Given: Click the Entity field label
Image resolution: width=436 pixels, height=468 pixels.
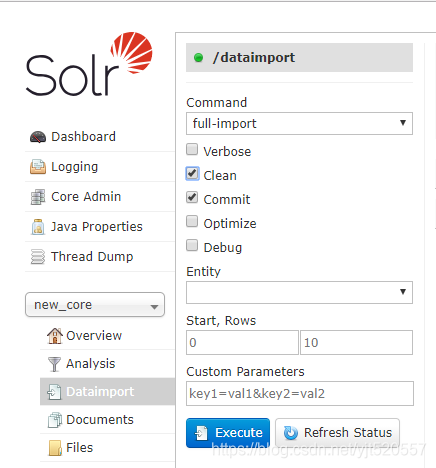Looking at the screenshot, I should tap(203, 272).
